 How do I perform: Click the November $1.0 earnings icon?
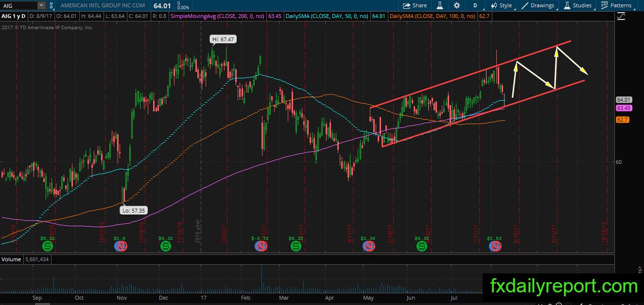tap(120, 247)
